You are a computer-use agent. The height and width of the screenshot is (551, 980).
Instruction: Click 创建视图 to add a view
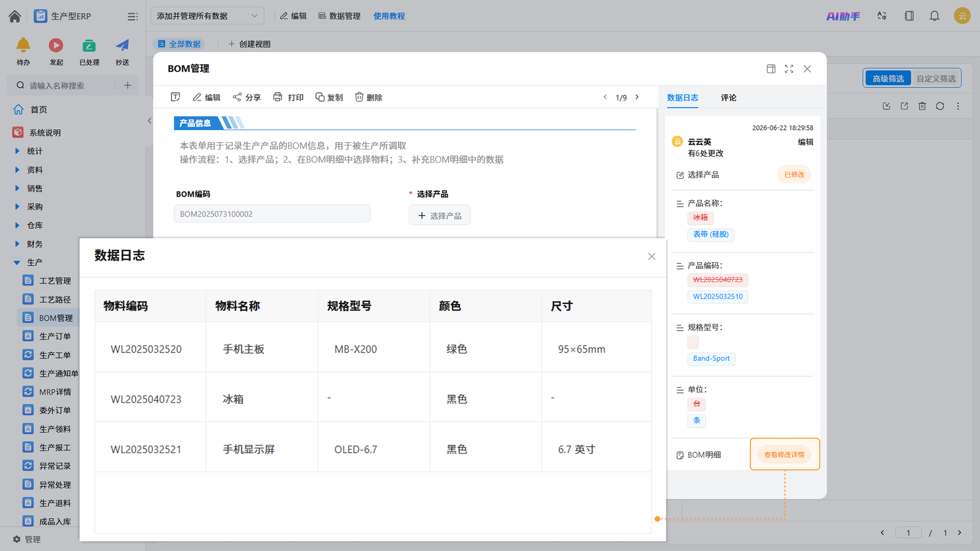tap(250, 44)
